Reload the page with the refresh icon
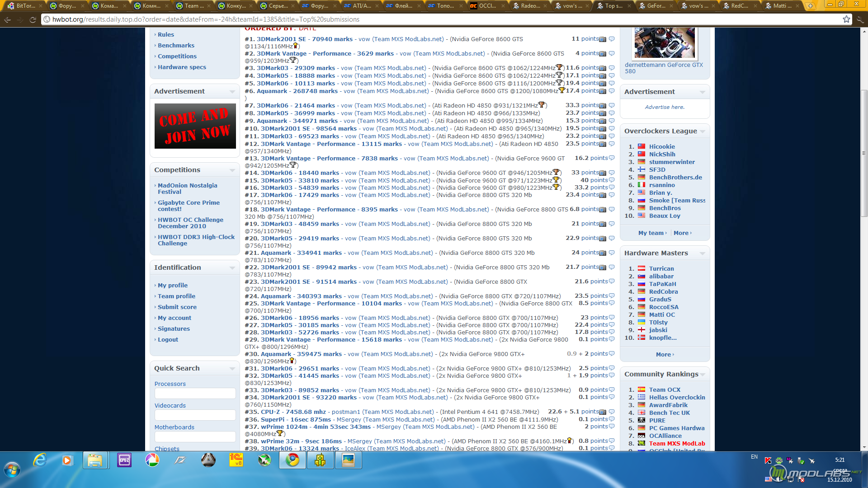This screenshot has width=868, height=488. click(x=33, y=19)
